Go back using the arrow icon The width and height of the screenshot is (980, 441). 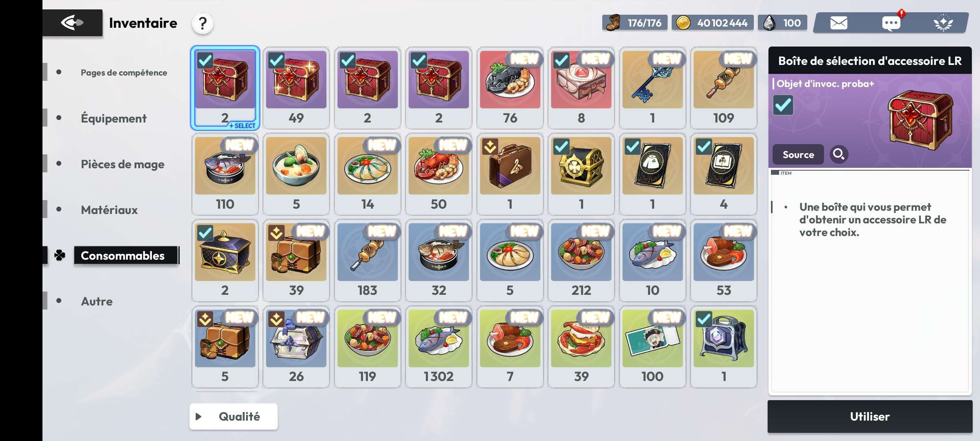tap(72, 22)
